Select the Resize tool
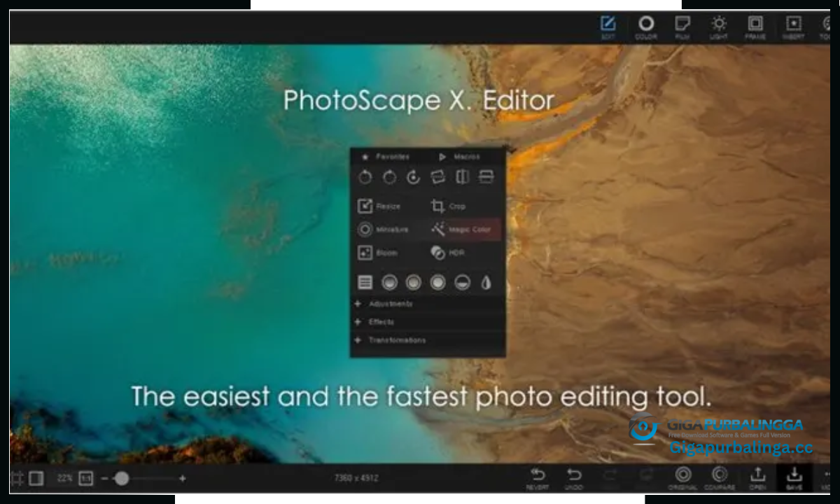Viewport: 840px width, 504px height. 380,206
